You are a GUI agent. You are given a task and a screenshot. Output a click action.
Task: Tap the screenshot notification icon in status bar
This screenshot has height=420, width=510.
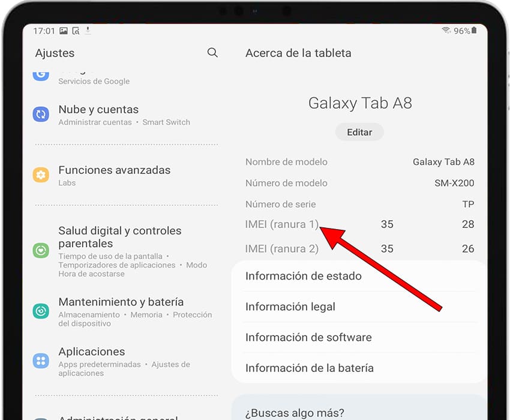76,31
